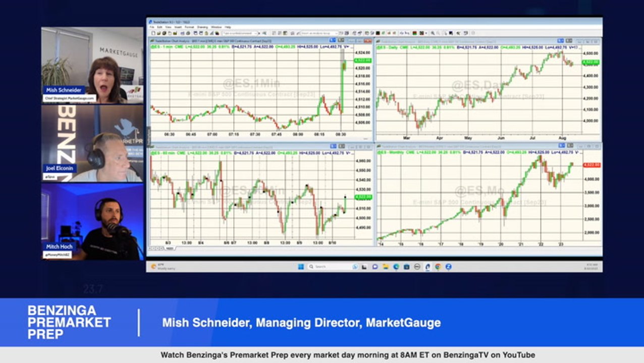This screenshot has height=363, width=644.
Task: Click the red 4,522.00 price tag on Monthly chart
Action: (591, 165)
